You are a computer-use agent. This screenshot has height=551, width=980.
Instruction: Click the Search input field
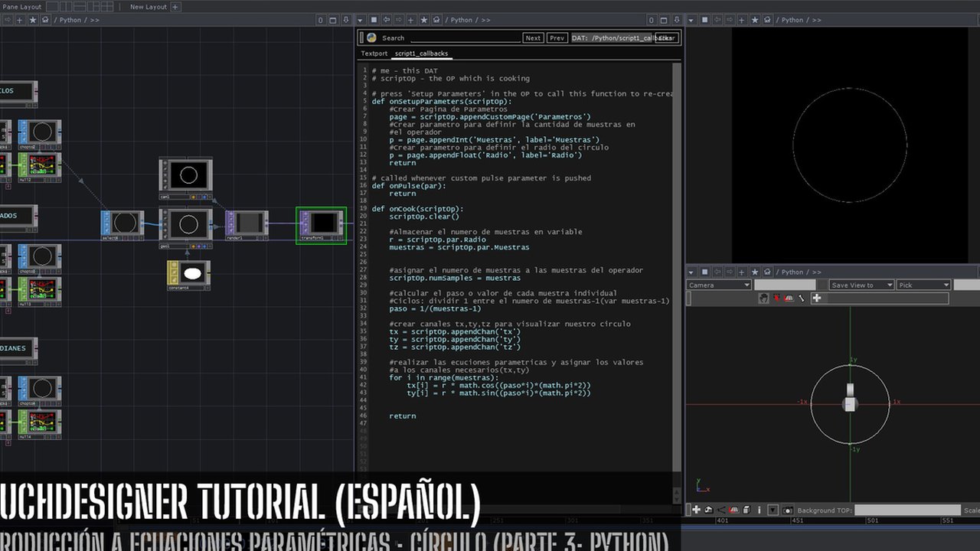click(465, 37)
